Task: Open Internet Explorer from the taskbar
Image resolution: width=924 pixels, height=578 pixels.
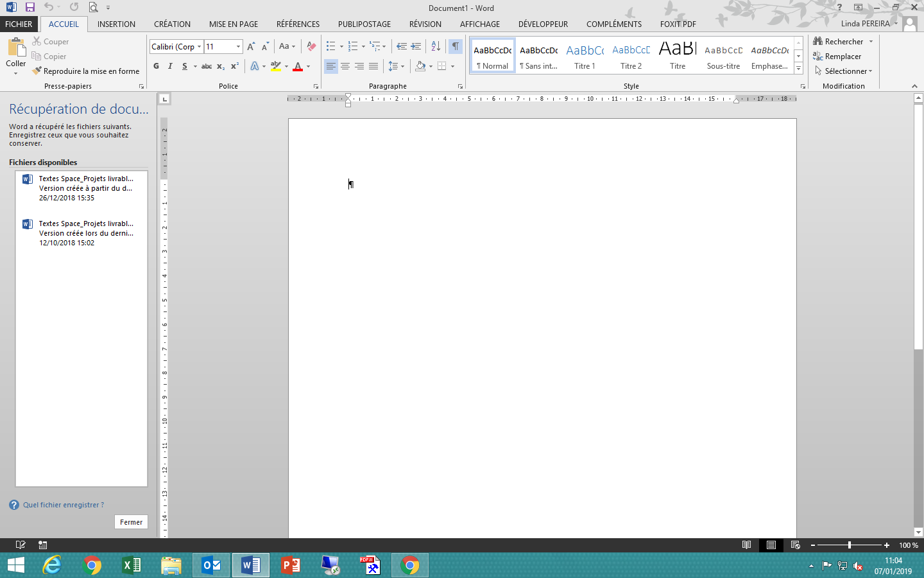Action: point(52,565)
